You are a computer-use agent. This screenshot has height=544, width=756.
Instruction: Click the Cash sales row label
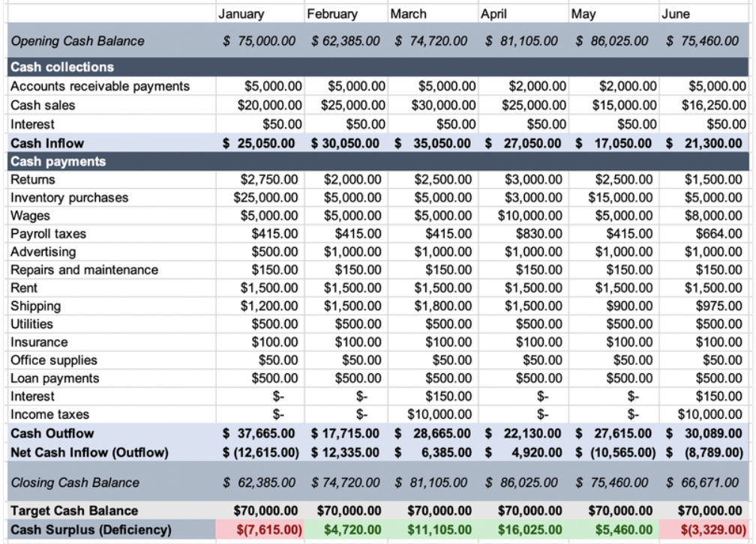point(43,105)
